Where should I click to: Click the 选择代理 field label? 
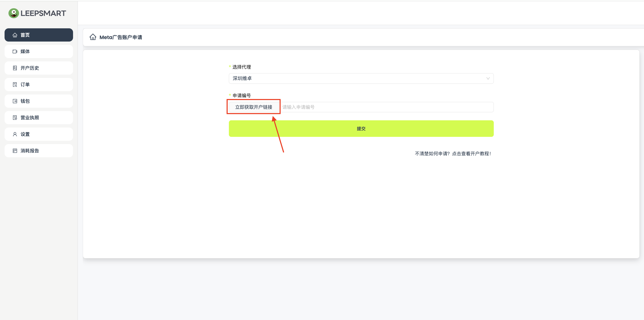tap(241, 67)
